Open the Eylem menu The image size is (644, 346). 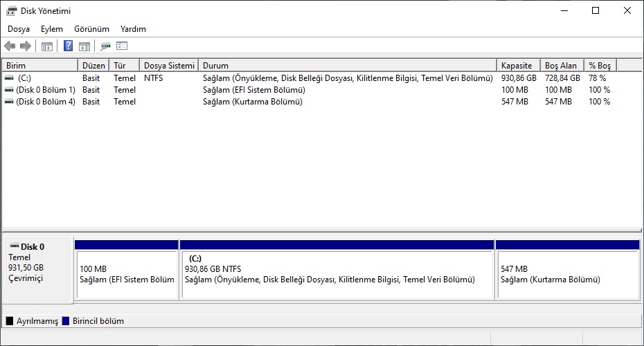point(52,29)
